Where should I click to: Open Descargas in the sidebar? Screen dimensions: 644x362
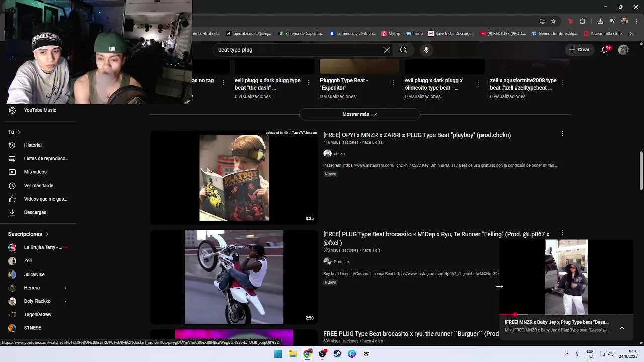pyautogui.click(x=35, y=212)
